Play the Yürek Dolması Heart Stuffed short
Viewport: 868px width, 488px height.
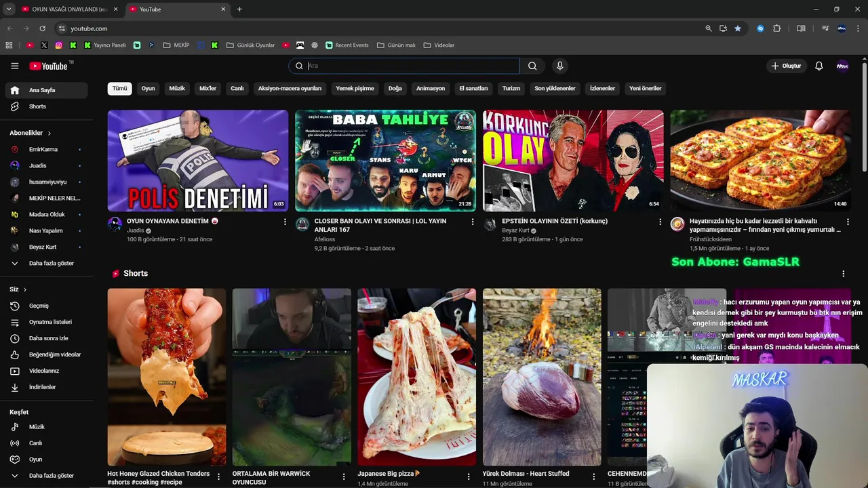542,377
